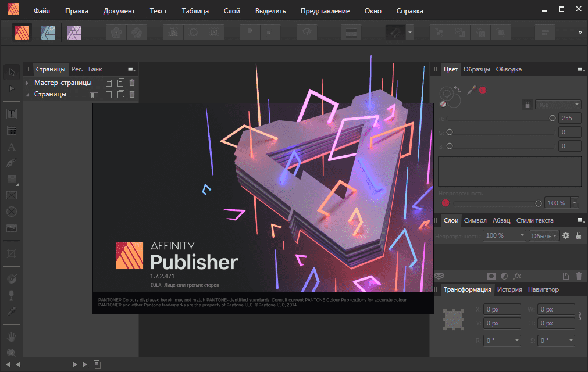
Task: Select the Pen tool
Action: point(12,163)
